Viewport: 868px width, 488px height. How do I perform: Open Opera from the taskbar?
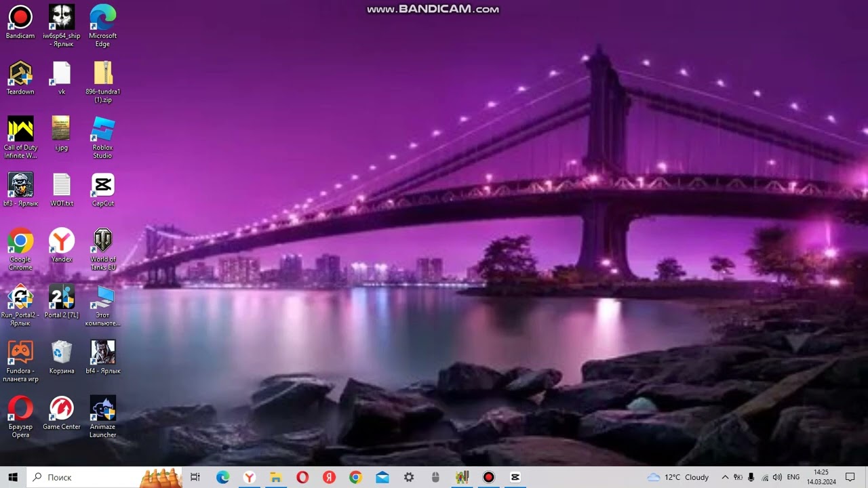coord(302,477)
